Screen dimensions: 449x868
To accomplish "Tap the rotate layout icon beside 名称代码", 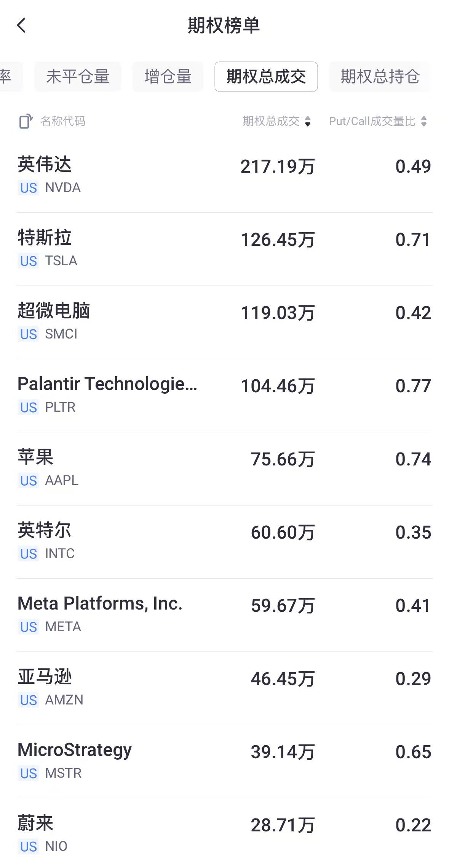I will point(26,122).
